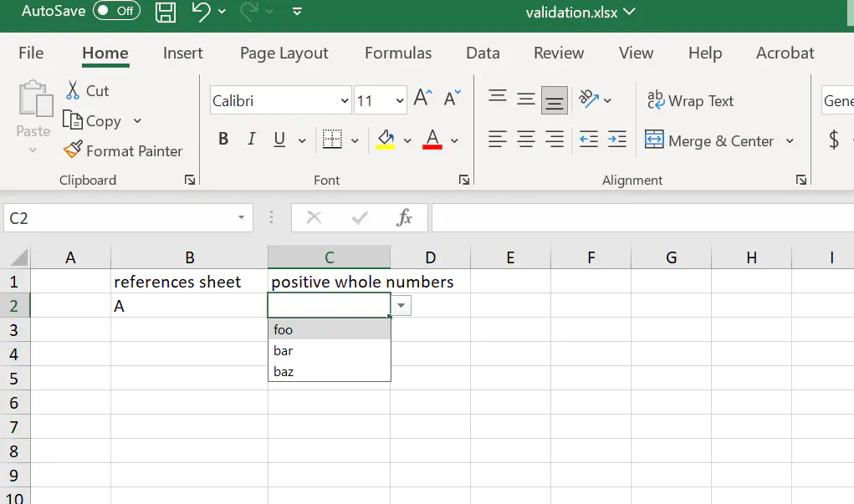Click the yellow Fill Color swatch

(x=385, y=140)
